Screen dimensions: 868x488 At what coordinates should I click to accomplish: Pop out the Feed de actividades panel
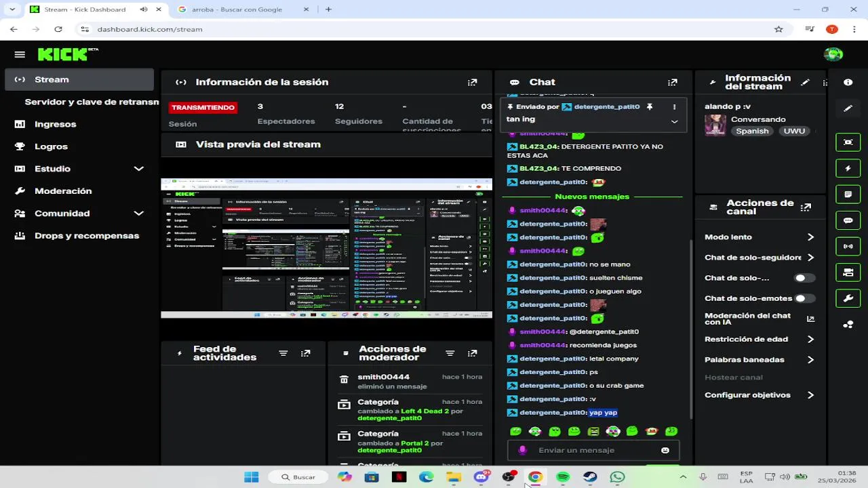306,353
